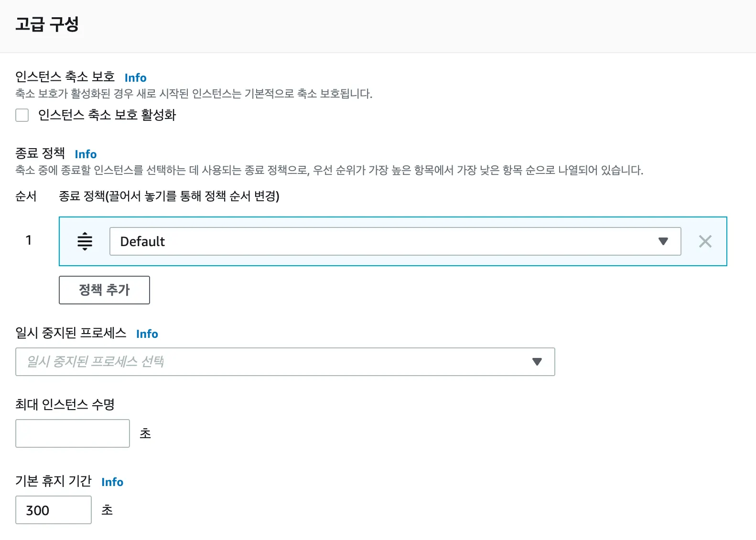Focus the 최대 인스턴스 수명 input field
Screen dimensions: 756x540
coord(73,433)
